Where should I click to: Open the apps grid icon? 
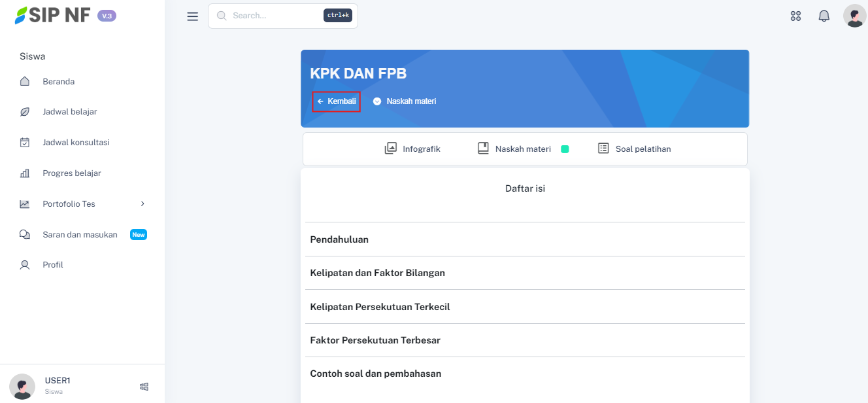coord(795,16)
